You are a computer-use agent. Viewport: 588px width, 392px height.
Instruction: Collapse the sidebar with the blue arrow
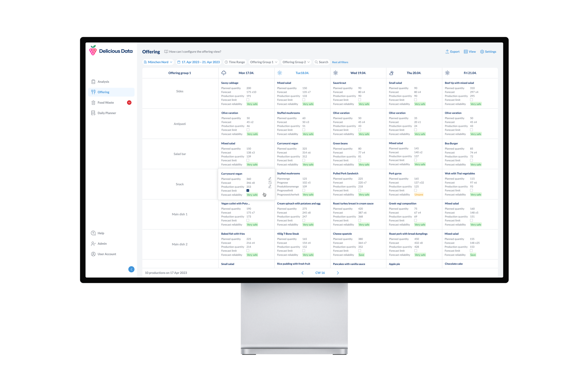pos(131,269)
